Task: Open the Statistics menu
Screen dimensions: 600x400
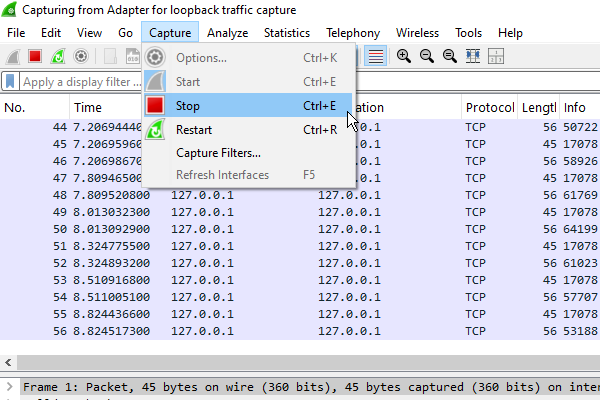Action: point(287,33)
